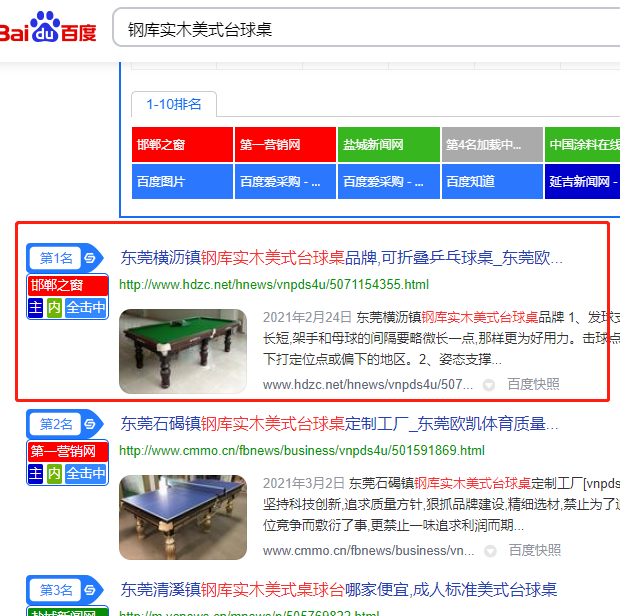
Task: Click the second 百度爱采购 tile
Action: (389, 181)
